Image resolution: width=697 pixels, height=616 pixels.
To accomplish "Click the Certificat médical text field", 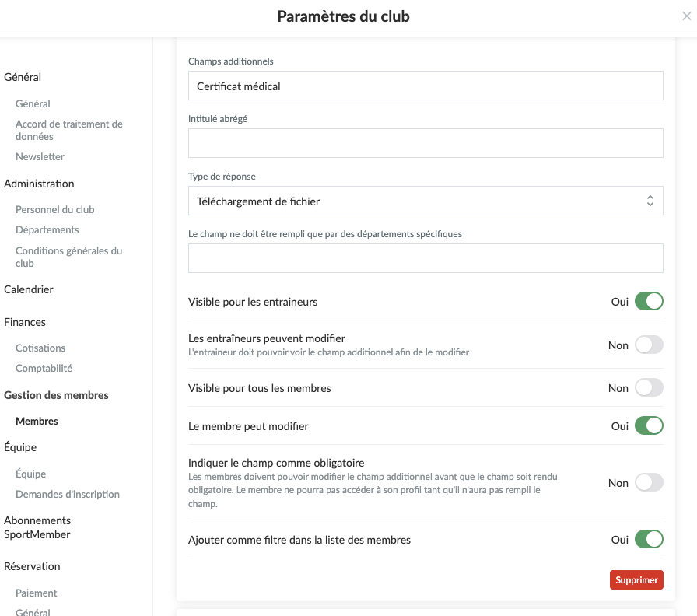I will 426,86.
